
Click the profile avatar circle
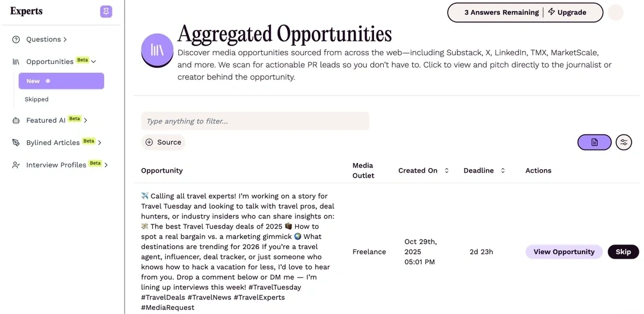point(616,12)
